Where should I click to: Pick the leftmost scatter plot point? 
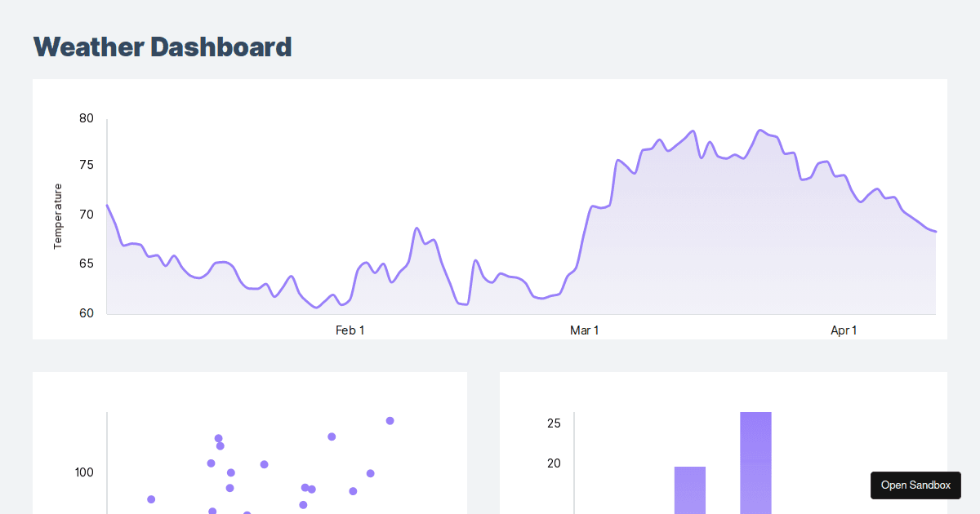pyautogui.click(x=151, y=499)
